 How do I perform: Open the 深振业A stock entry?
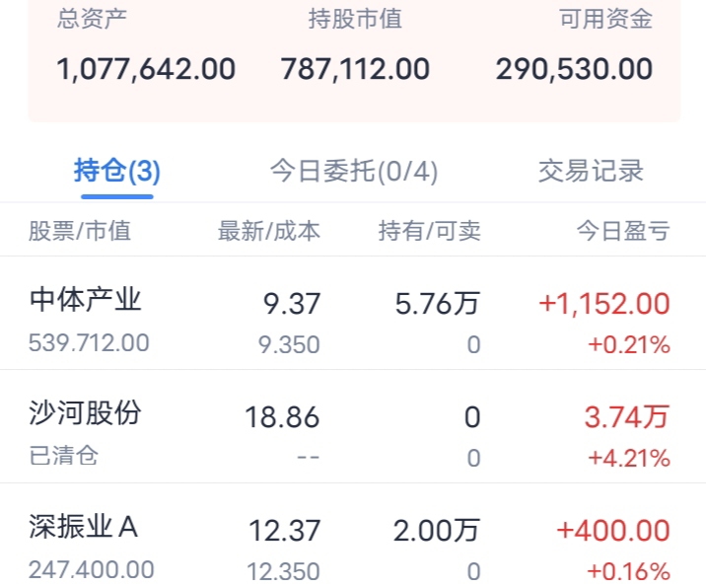(x=84, y=528)
